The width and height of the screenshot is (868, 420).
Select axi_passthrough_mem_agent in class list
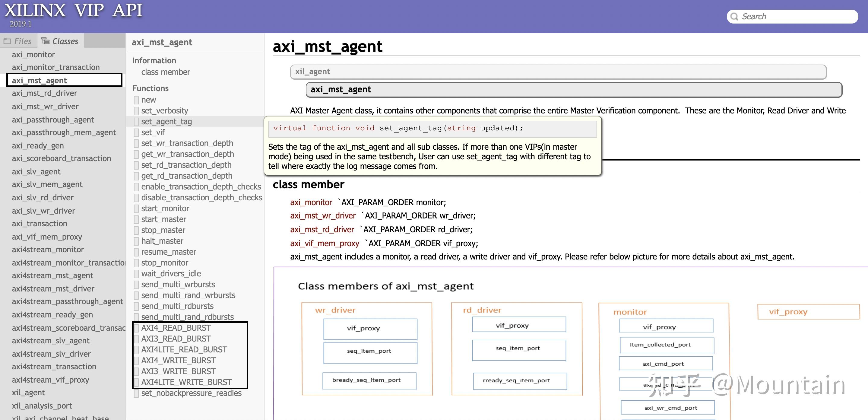pos(64,132)
